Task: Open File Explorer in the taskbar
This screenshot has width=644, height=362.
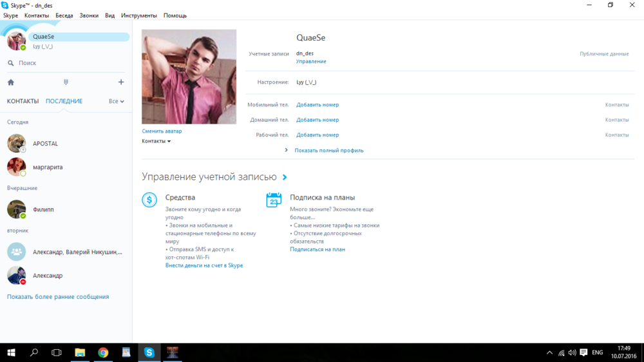Action: coord(80,352)
